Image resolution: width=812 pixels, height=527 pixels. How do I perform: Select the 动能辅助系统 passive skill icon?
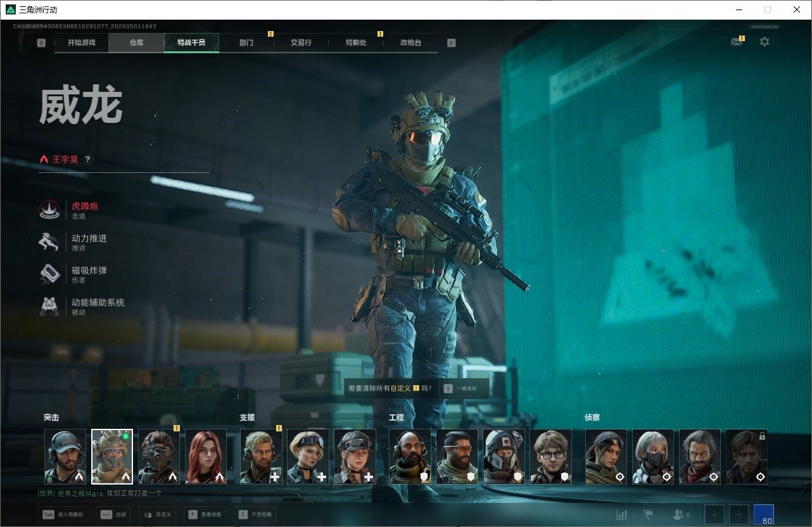49,307
